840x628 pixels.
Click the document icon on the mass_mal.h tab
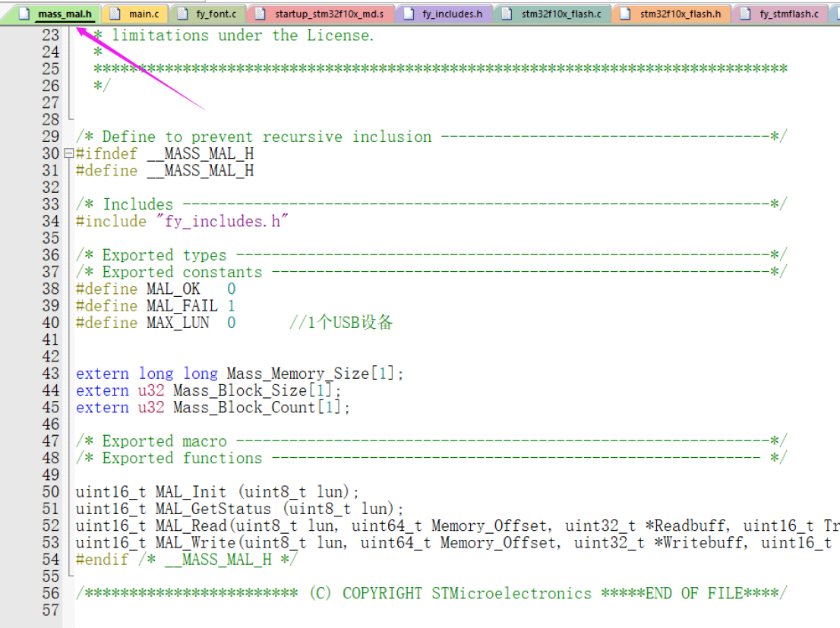(24, 13)
